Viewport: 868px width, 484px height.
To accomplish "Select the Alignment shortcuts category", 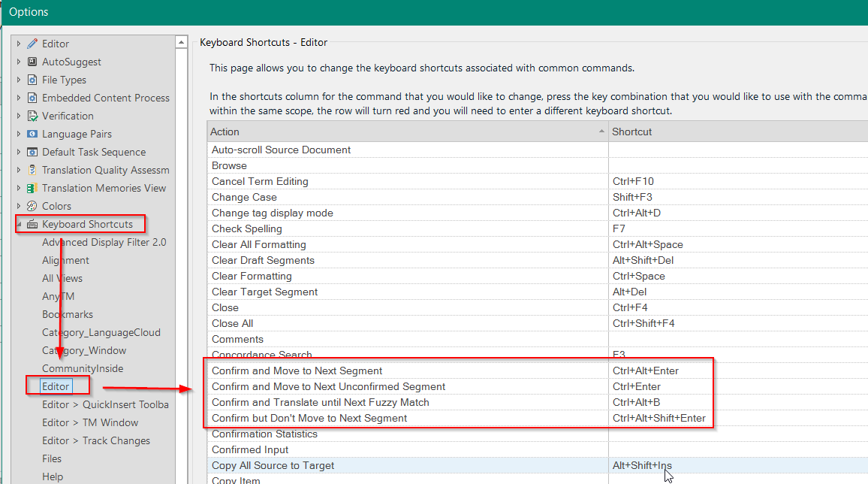I will click(65, 260).
